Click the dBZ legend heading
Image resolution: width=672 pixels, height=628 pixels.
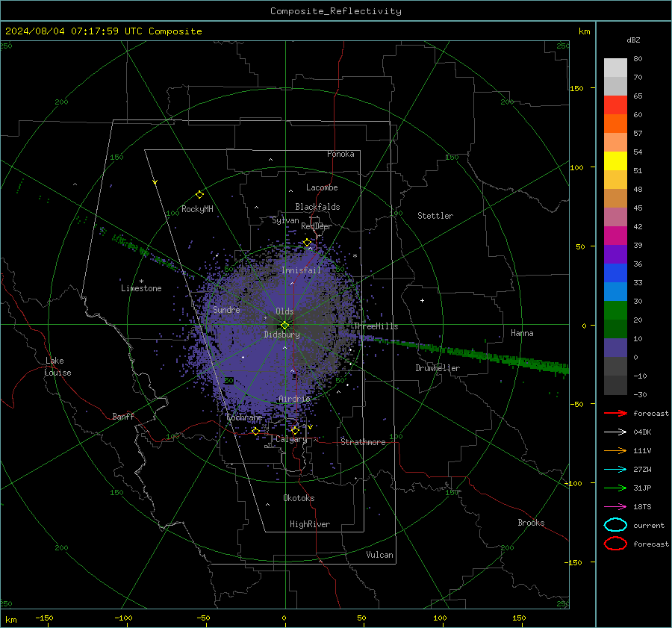633,40
